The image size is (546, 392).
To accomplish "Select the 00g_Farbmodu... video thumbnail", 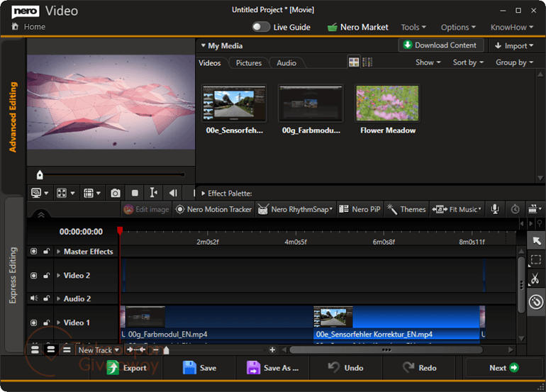I will [x=311, y=103].
